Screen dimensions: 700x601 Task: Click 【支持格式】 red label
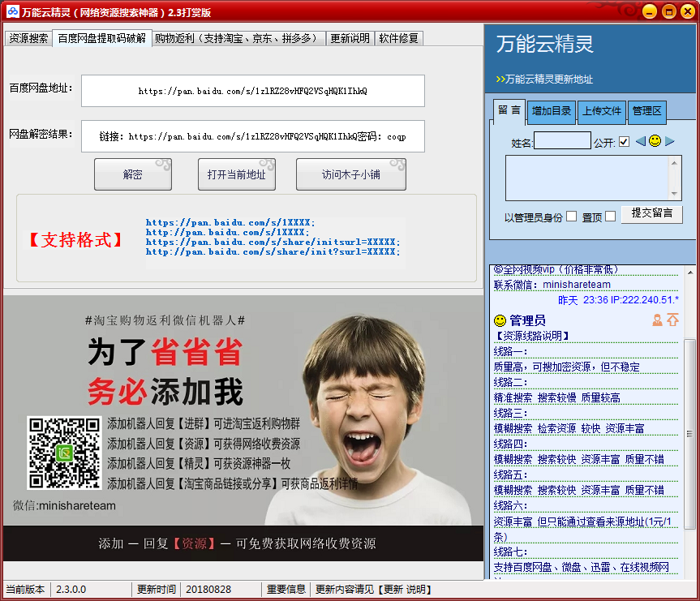tap(75, 240)
